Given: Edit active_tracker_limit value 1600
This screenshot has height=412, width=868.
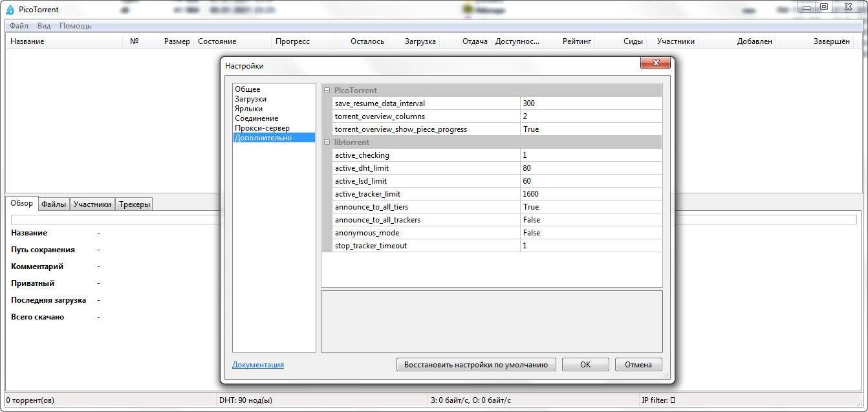Looking at the screenshot, I should coord(591,194).
